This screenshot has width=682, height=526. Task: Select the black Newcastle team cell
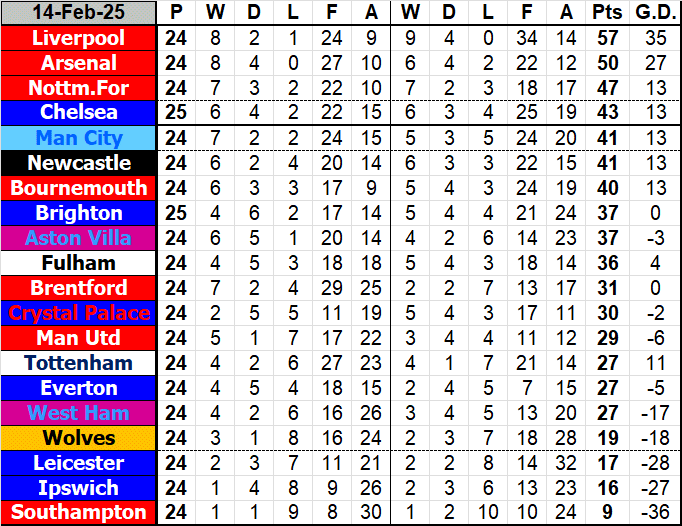point(79,163)
